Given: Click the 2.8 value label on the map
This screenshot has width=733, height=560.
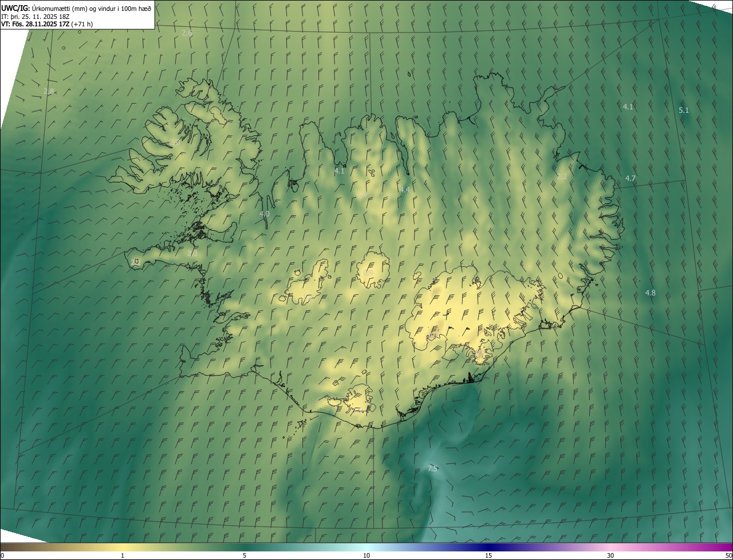Looking at the screenshot, I should (49, 92).
